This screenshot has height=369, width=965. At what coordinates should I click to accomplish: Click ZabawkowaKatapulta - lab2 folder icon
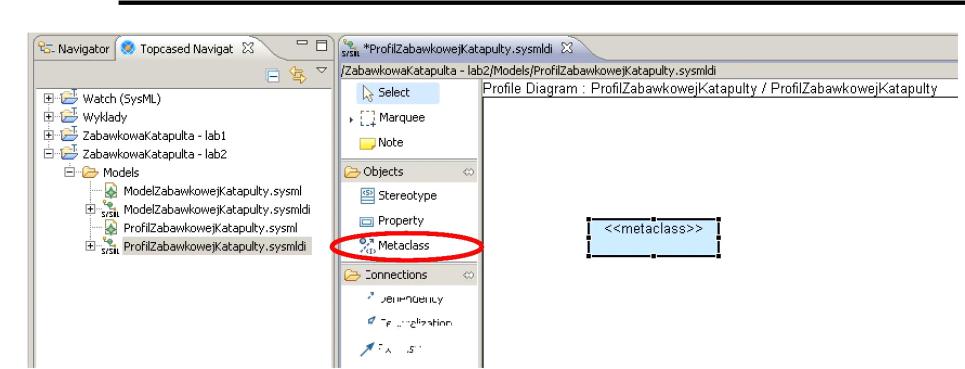click(69, 153)
